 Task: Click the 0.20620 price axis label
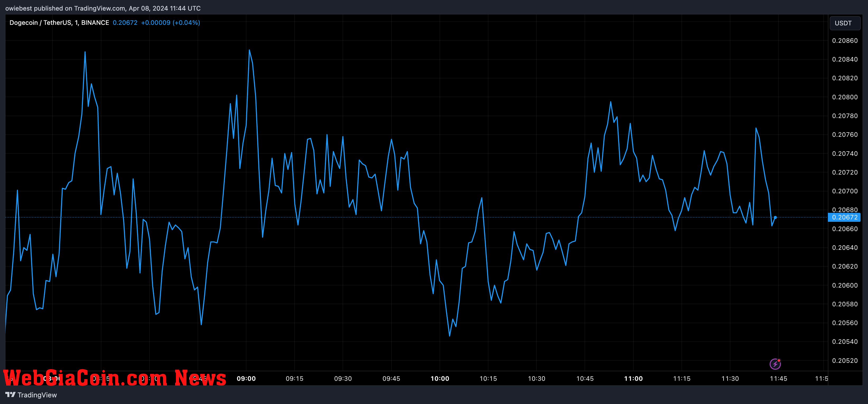(845, 266)
